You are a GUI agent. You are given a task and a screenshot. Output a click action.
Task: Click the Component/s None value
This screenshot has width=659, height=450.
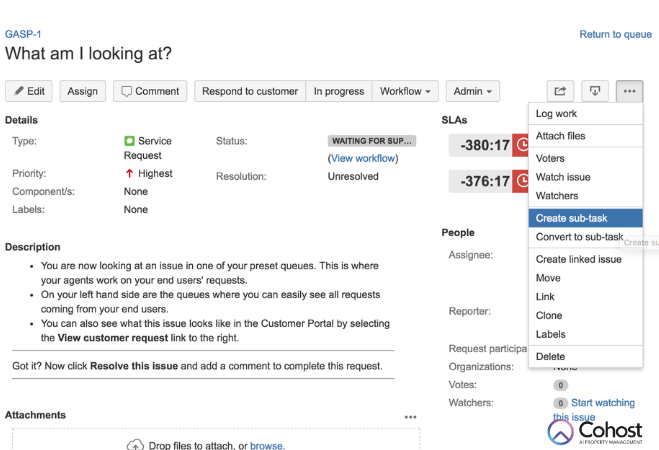coord(136,192)
